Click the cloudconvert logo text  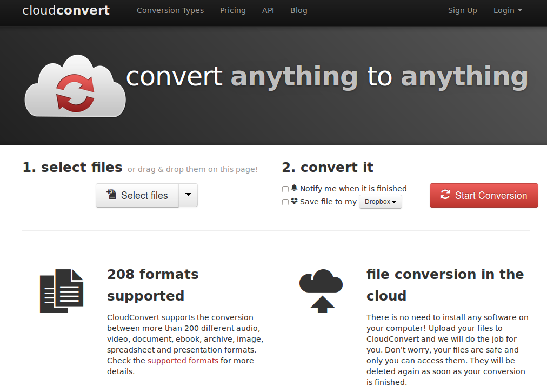[x=66, y=10]
